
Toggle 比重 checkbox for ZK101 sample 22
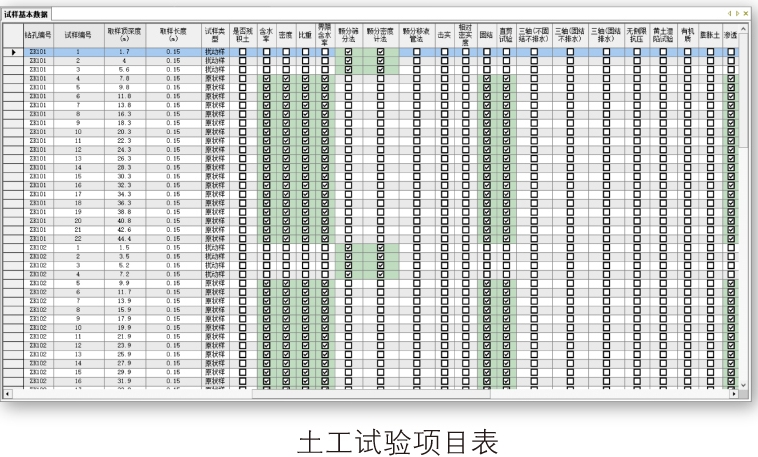[x=305, y=238]
